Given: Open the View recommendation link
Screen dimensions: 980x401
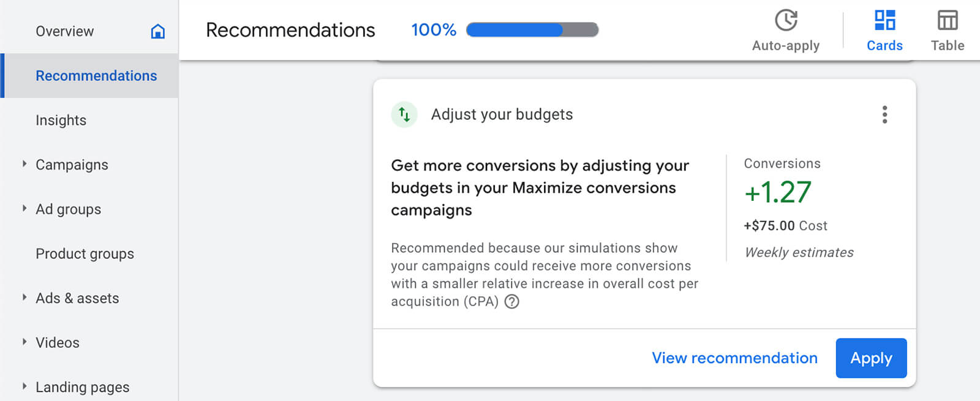Looking at the screenshot, I should click(x=734, y=358).
